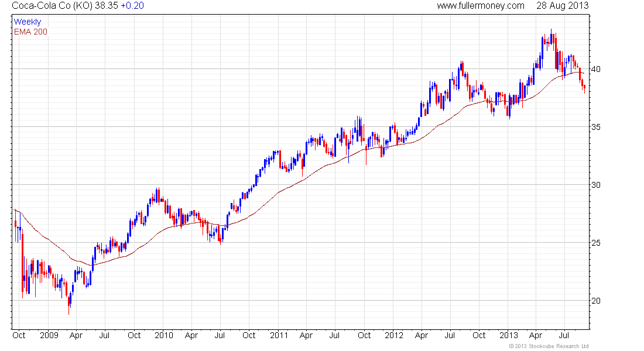Click the 30 price axis label
644x351 pixels.
pyautogui.click(x=595, y=185)
